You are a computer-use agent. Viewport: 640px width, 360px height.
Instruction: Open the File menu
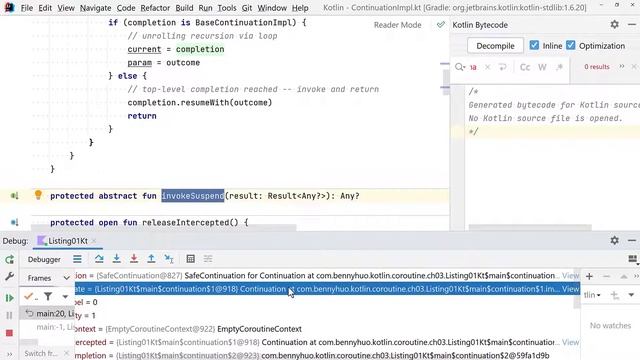pyautogui.click(x=27, y=8)
